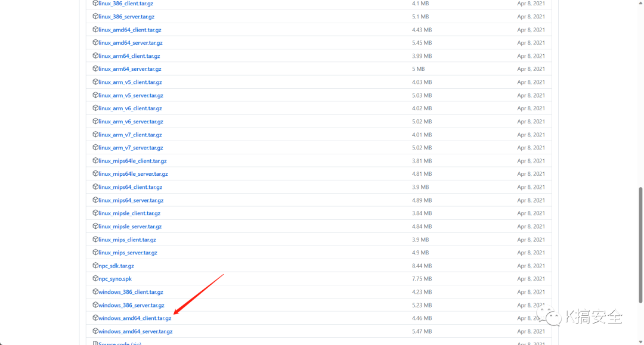
Task: Click the 7.75 MB size value
Action: [422, 279]
